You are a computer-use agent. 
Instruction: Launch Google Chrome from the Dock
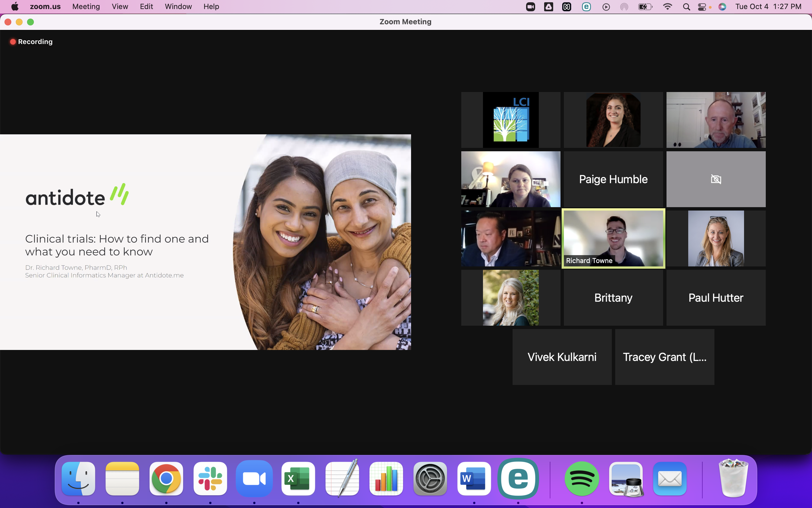[166, 478]
